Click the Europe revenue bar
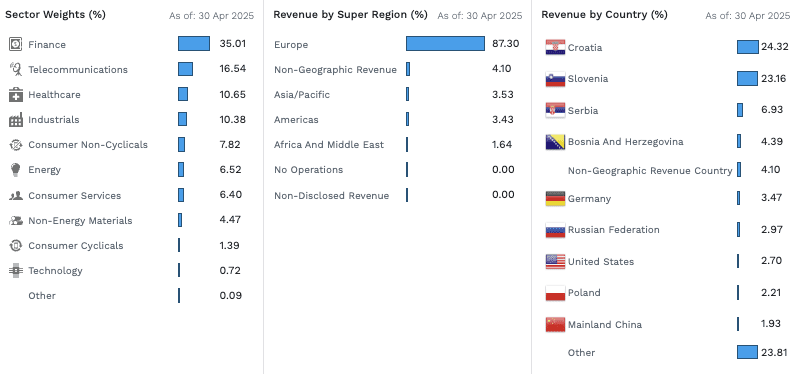Screen dimensions: 796x374 point(445,44)
